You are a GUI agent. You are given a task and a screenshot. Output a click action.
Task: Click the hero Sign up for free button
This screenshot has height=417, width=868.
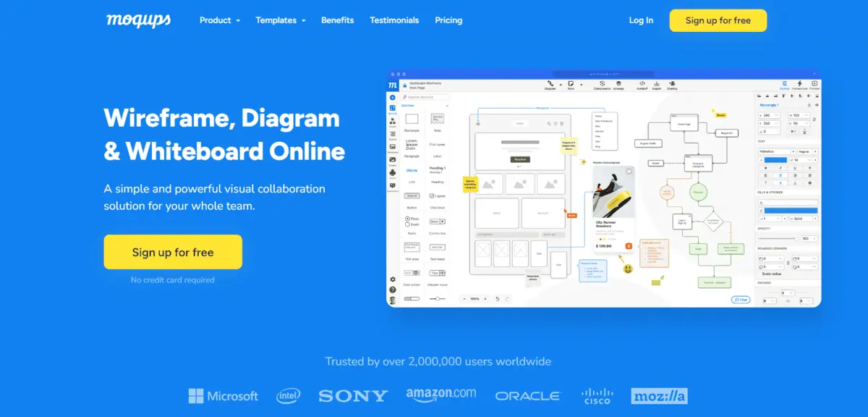173,252
